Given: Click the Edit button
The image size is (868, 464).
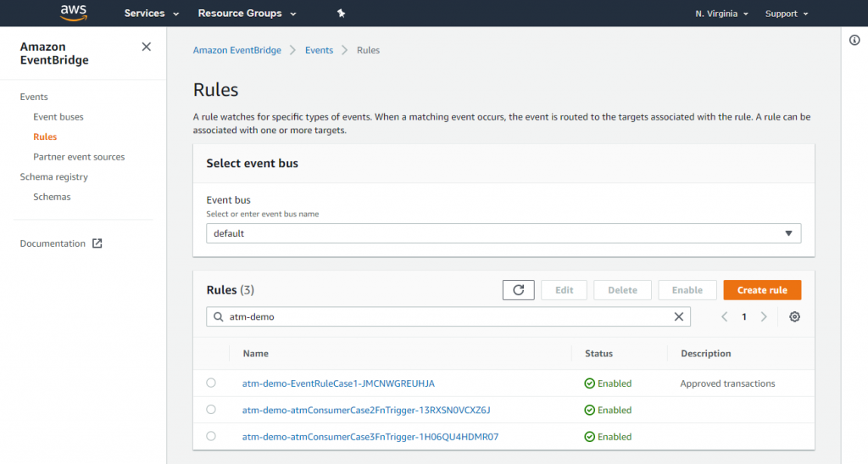Looking at the screenshot, I should 564,290.
